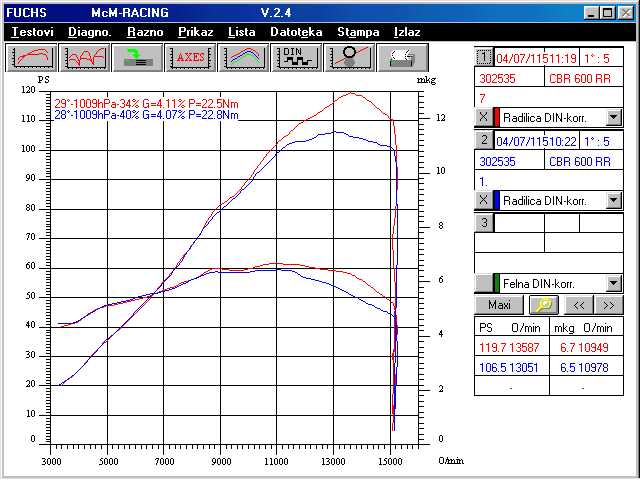Open the AXES settings toolbar button
640x480 pixels.
tap(190, 57)
